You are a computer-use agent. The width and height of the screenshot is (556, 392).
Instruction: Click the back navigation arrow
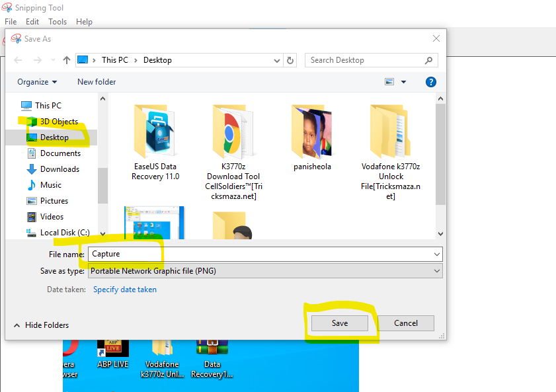(18, 60)
